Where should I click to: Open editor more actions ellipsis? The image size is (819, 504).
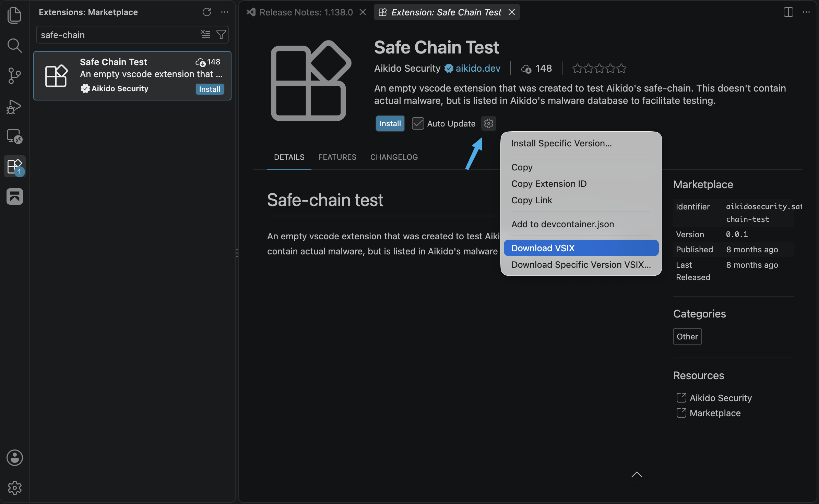(806, 12)
